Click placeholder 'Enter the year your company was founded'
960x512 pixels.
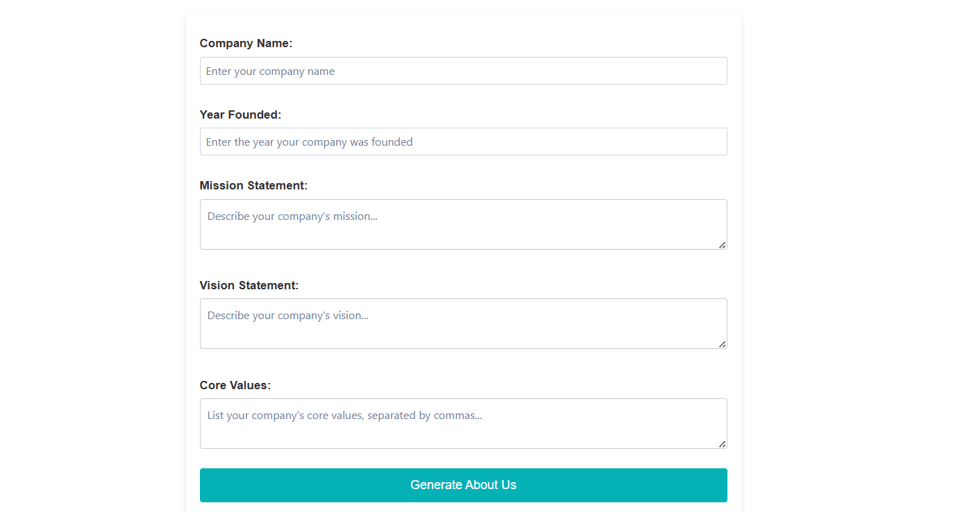pyautogui.click(x=309, y=142)
